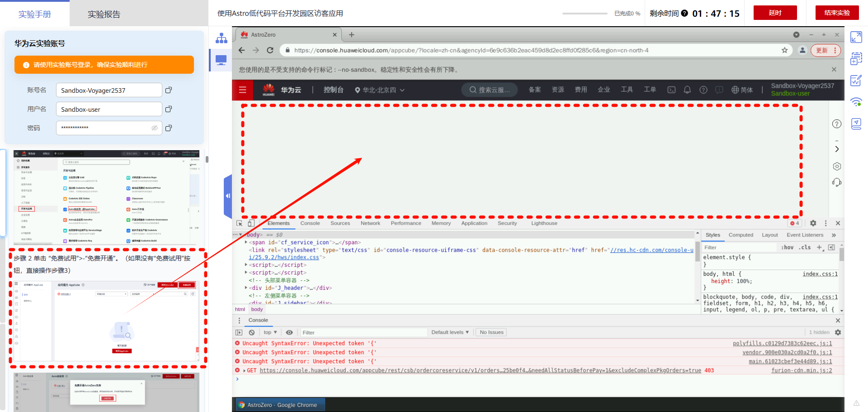Screen dimensions: 868x412
Task: Open the notification bell in Huawei Cloud header
Action: [x=687, y=90]
